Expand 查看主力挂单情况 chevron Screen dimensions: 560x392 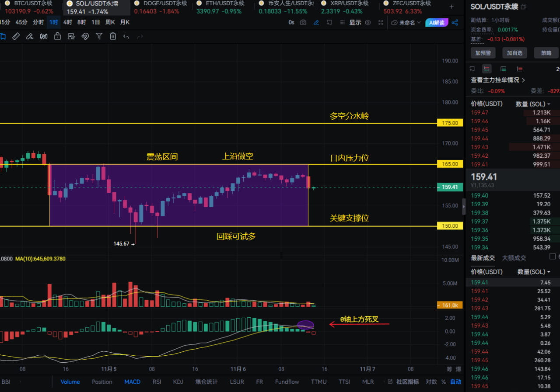point(524,80)
